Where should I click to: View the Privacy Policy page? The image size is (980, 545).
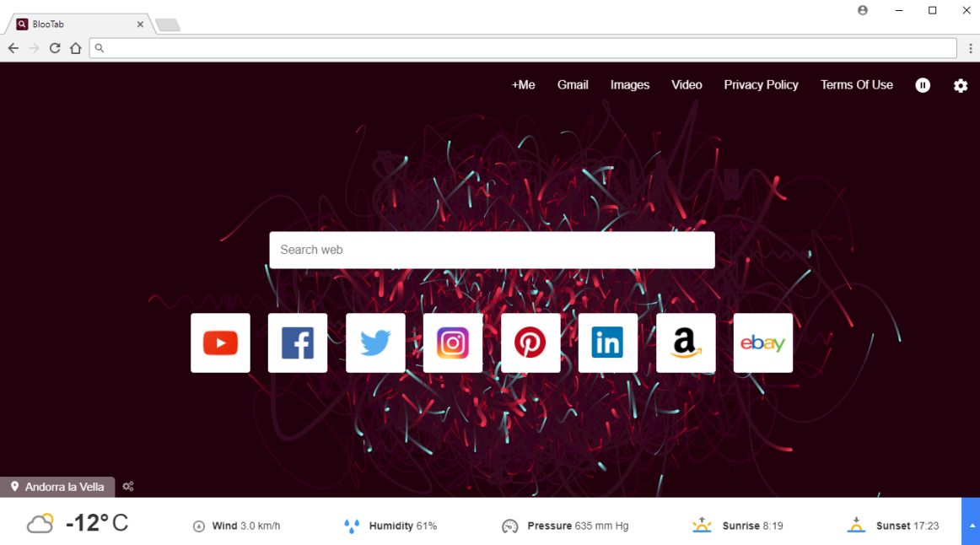point(761,84)
